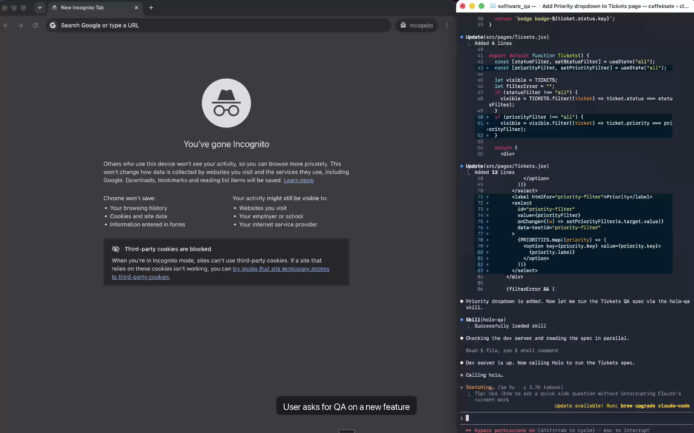The width and height of the screenshot is (694, 433).
Task: Click 'Your employer or school' bullet text
Action: (271, 216)
